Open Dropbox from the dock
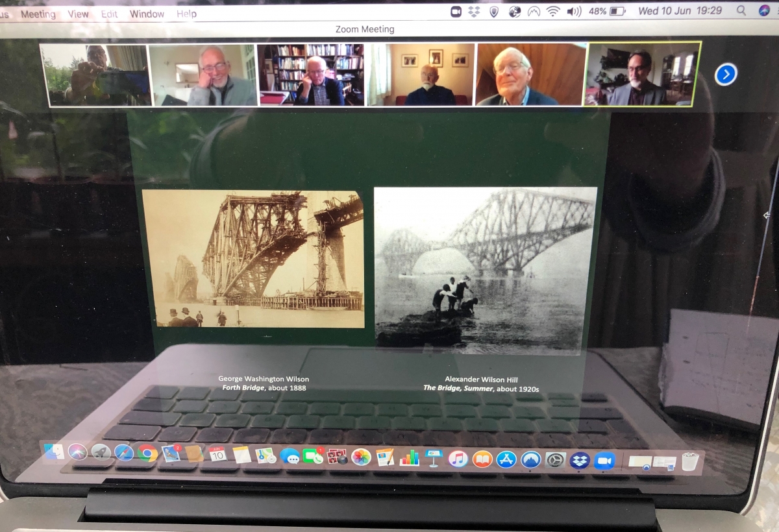This screenshot has height=532, width=779. 580,461
